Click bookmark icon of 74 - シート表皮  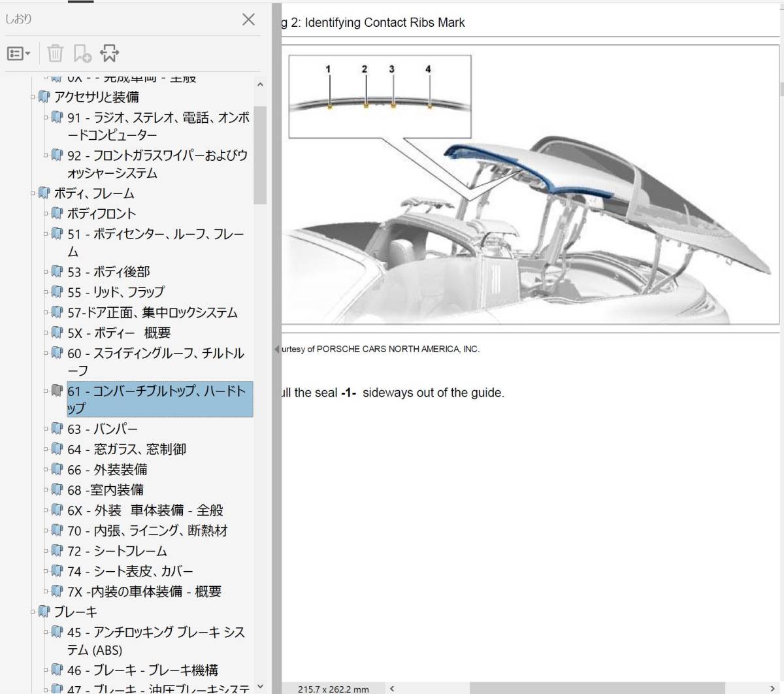point(57,570)
